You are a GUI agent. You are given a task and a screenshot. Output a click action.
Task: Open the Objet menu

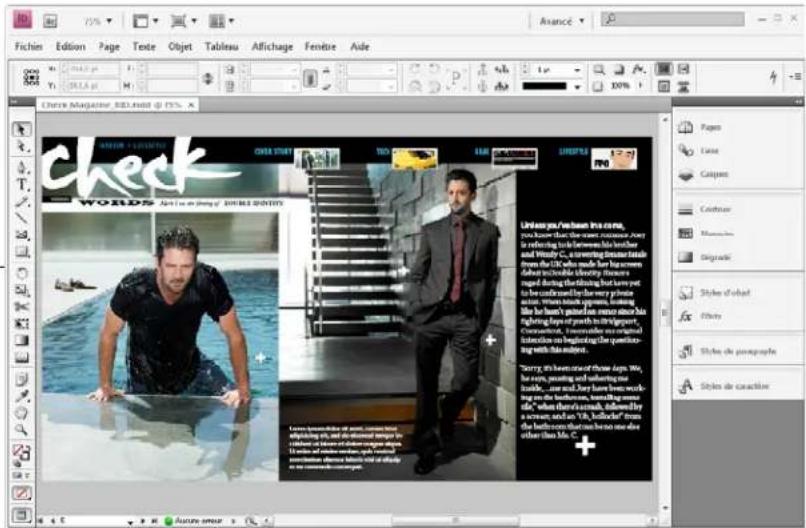click(x=180, y=46)
